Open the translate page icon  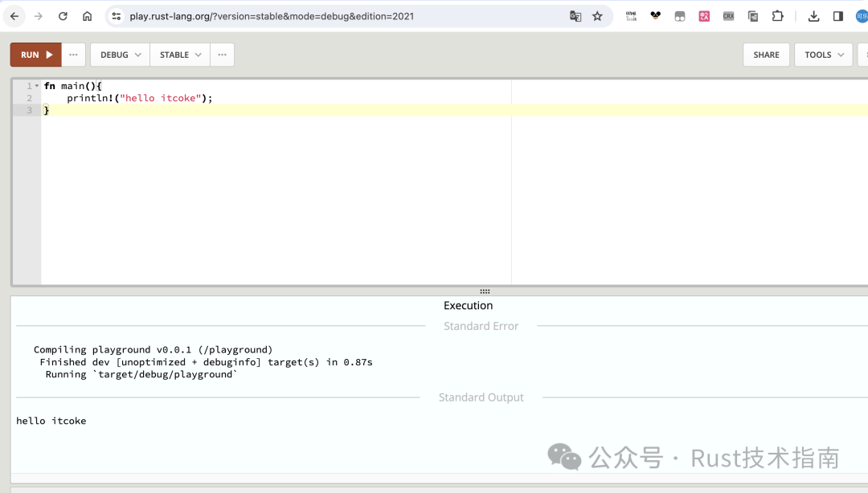click(575, 16)
